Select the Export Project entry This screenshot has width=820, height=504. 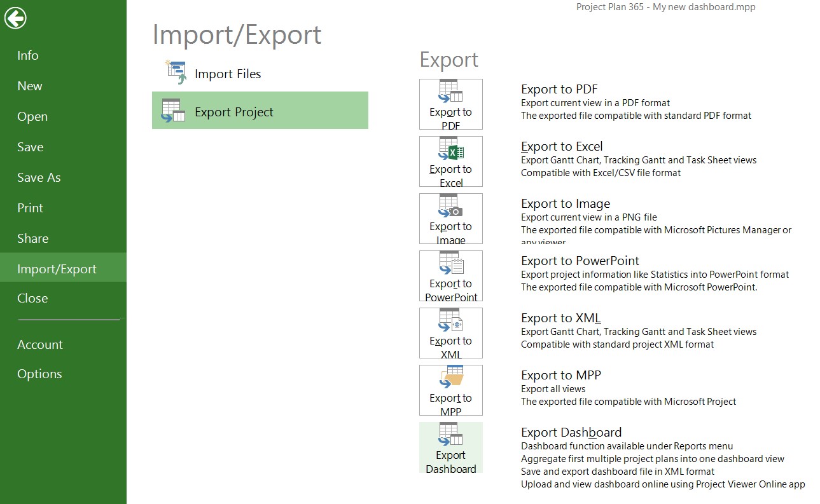coord(260,111)
